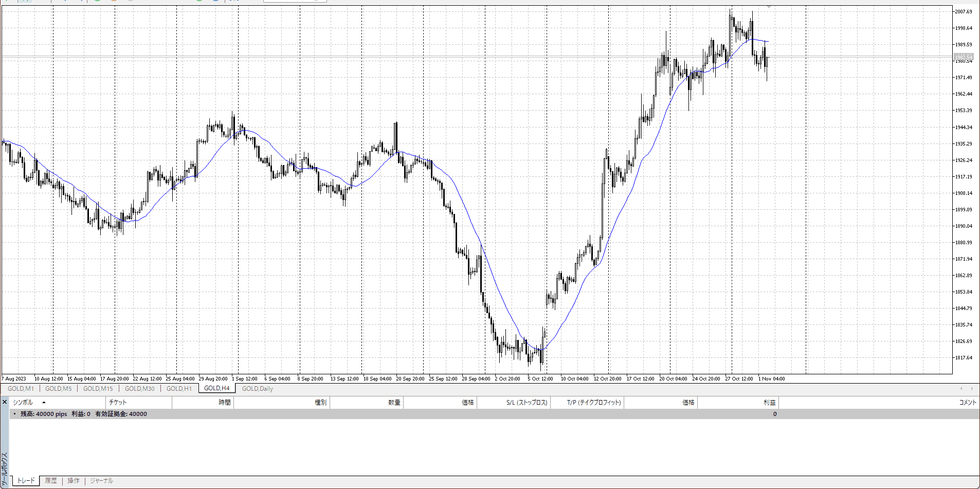Open the 履歴 (History) terminal tab
The height and width of the screenshot is (489, 980).
coord(51,481)
